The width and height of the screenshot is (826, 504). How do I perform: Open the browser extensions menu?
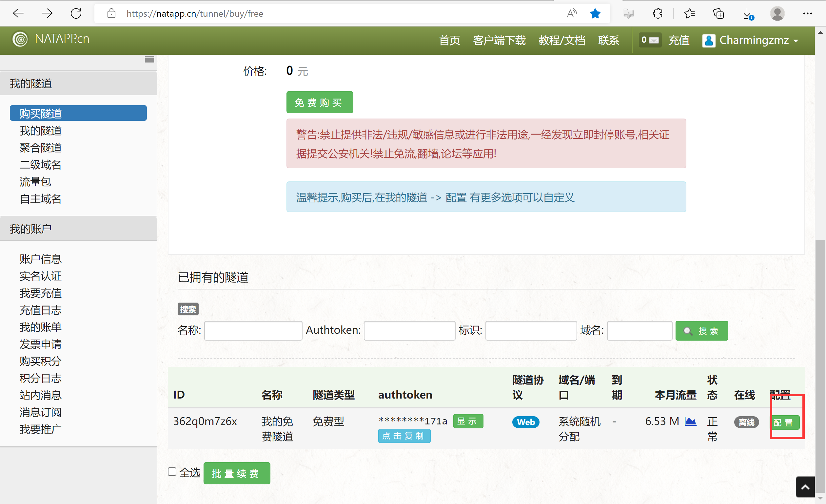pyautogui.click(x=658, y=13)
